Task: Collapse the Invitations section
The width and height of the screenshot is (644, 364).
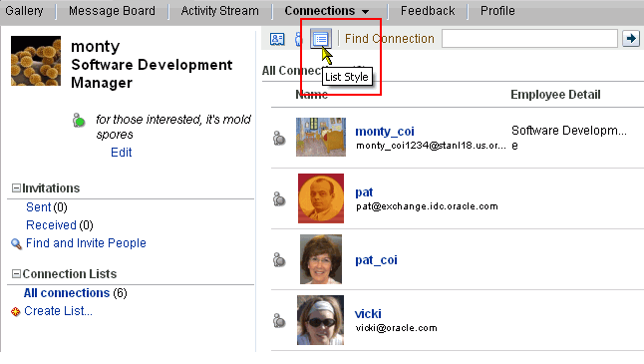Action: pos(16,188)
